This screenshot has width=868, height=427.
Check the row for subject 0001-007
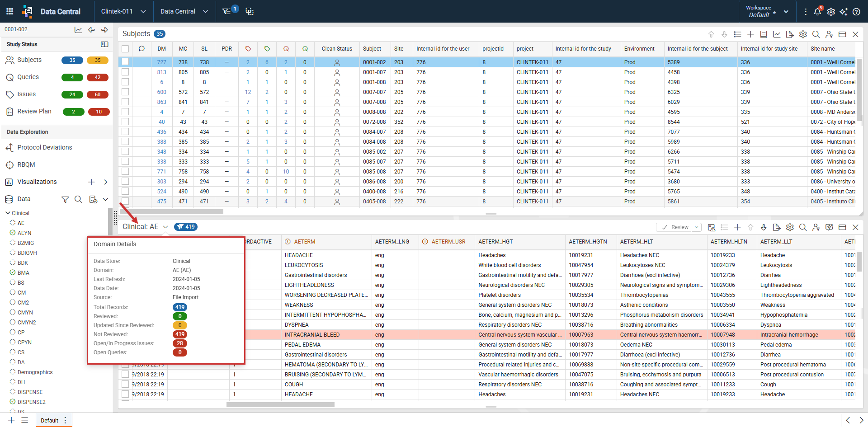coord(125,72)
